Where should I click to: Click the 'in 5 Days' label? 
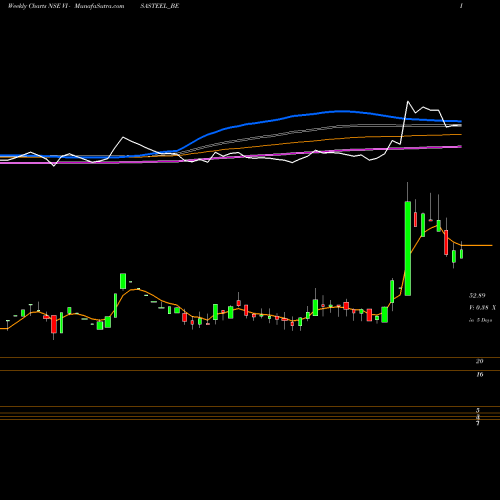(x=480, y=320)
